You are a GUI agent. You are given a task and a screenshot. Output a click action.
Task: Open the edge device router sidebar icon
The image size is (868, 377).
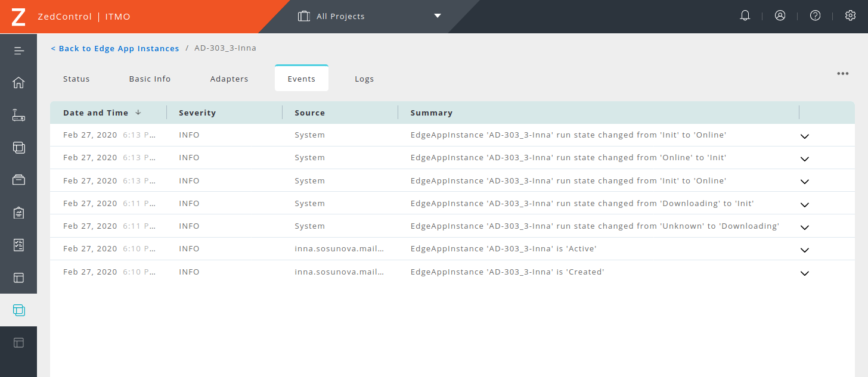point(18,116)
